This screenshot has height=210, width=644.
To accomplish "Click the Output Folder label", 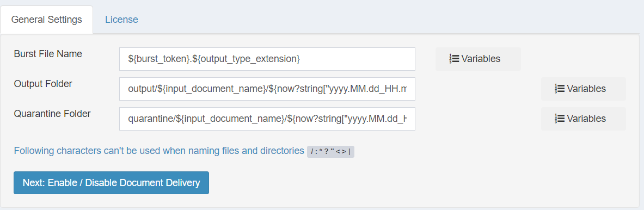I will click(x=43, y=84).
